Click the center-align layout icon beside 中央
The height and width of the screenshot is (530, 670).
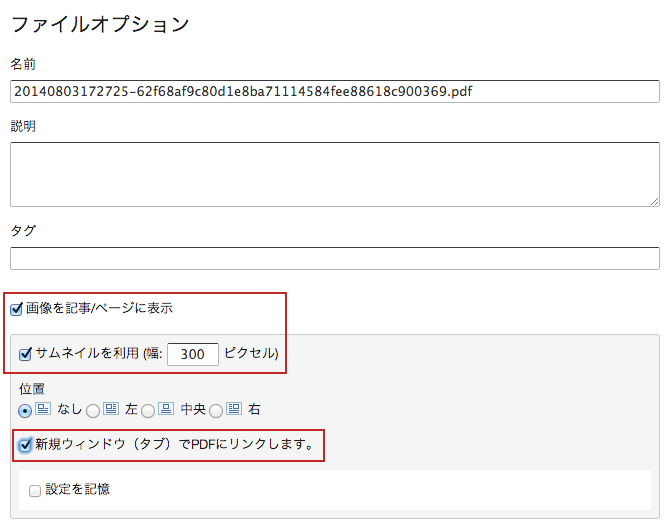click(x=166, y=409)
